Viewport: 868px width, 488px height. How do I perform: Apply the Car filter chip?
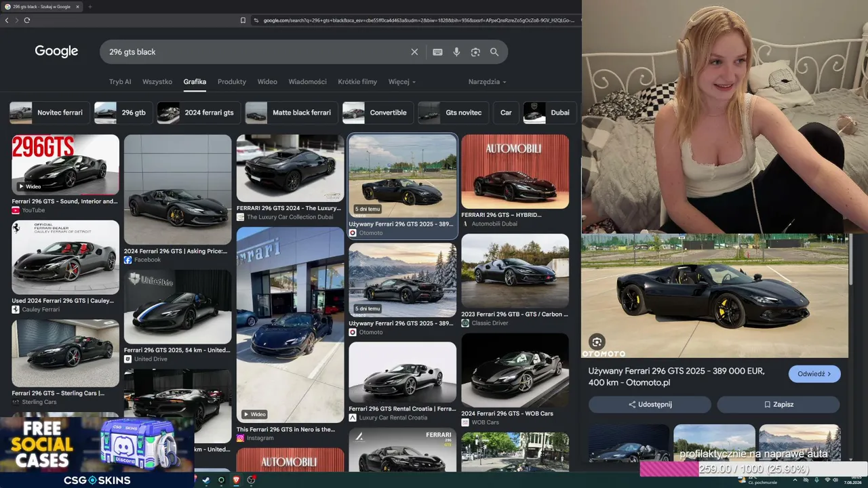506,113
